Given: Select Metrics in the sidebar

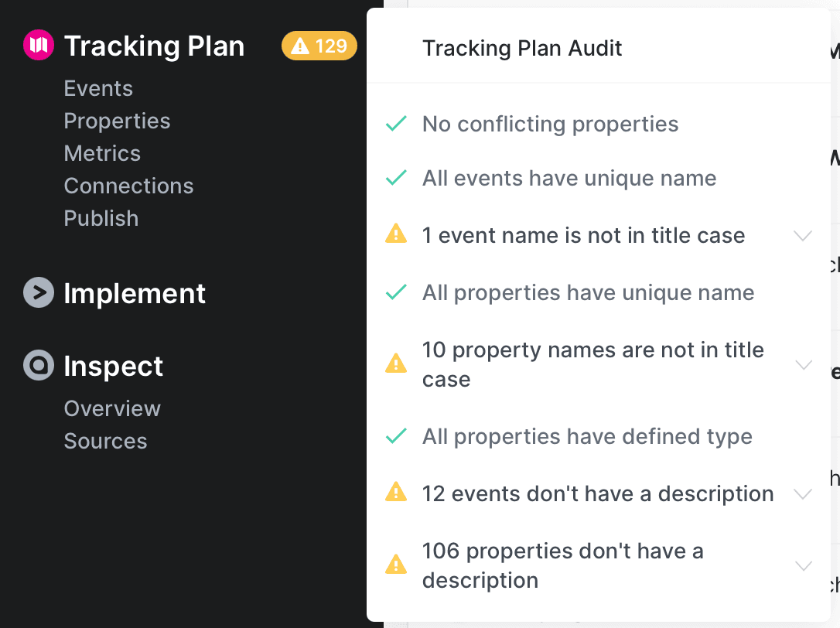Looking at the screenshot, I should pyautogui.click(x=102, y=153).
